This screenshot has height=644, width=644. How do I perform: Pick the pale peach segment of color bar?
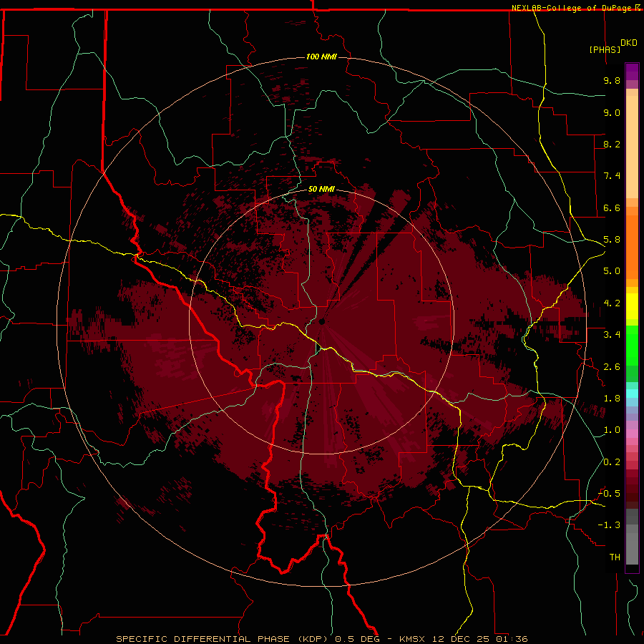point(632,147)
